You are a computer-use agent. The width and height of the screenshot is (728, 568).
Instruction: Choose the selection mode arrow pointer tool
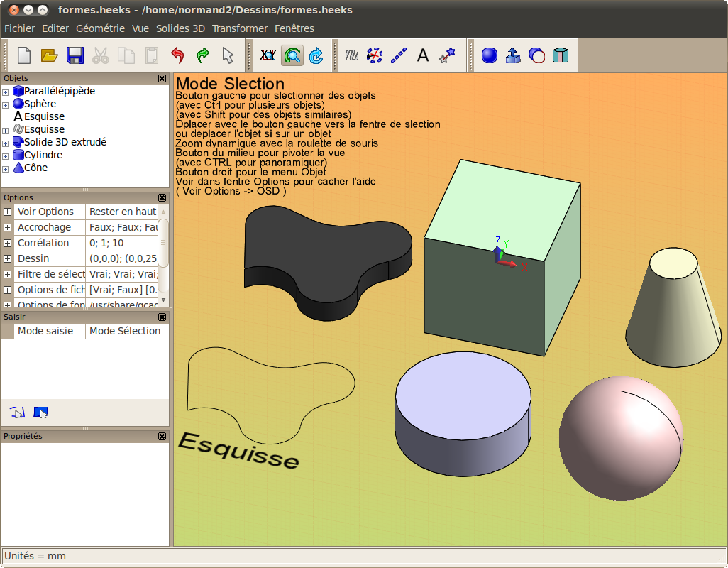(228, 55)
